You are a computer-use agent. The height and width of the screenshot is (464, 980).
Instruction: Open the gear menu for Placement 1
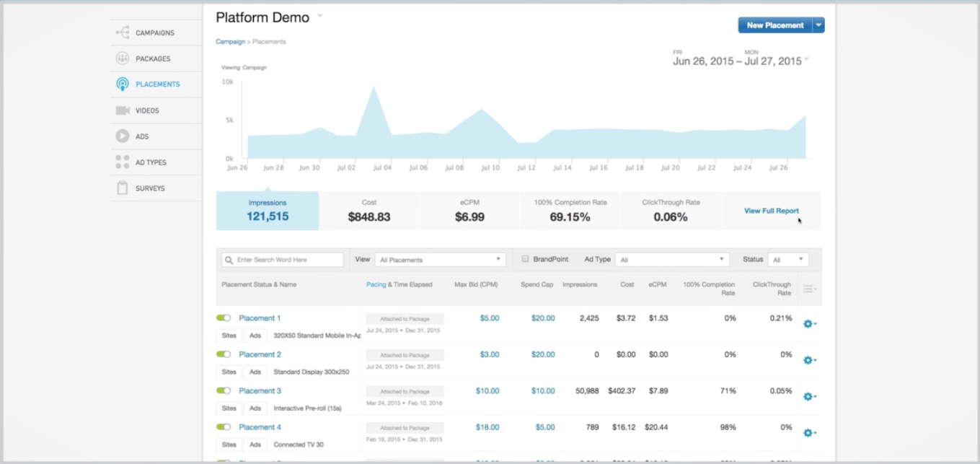809,324
